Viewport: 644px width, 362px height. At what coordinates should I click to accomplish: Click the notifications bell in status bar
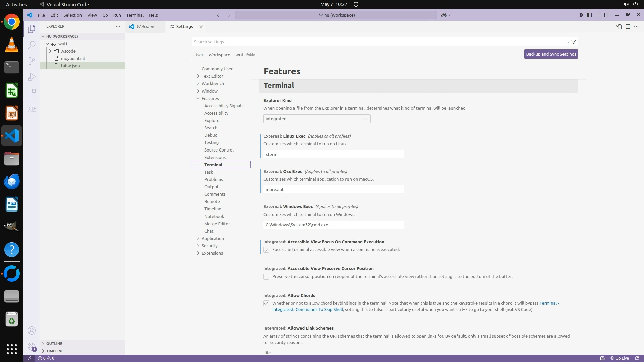point(637,358)
